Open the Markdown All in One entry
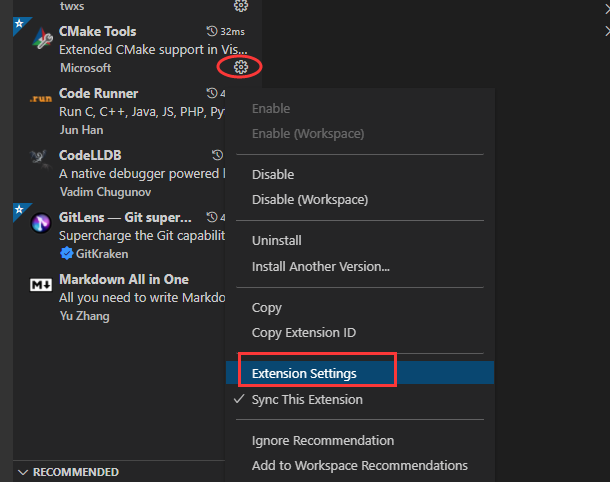Image resolution: width=610 pixels, height=482 pixels. (x=124, y=279)
